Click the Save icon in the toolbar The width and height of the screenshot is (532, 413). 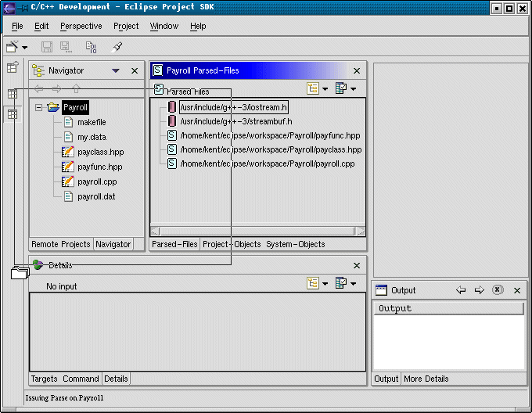point(47,47)
